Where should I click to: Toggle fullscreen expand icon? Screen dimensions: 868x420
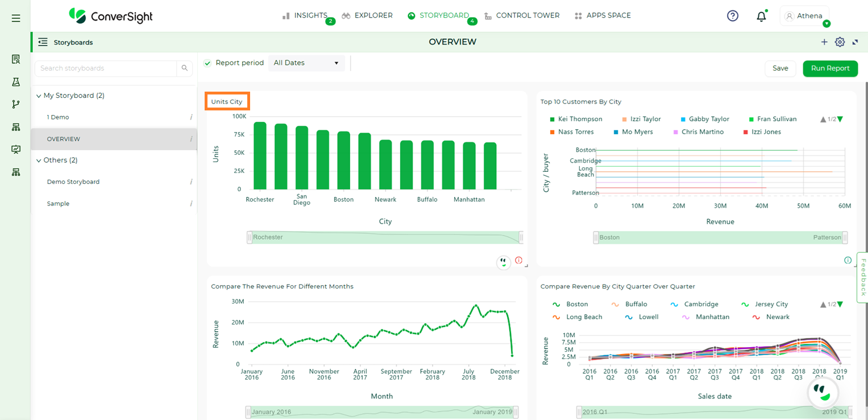pyautogui.click(x=855, y=42)
